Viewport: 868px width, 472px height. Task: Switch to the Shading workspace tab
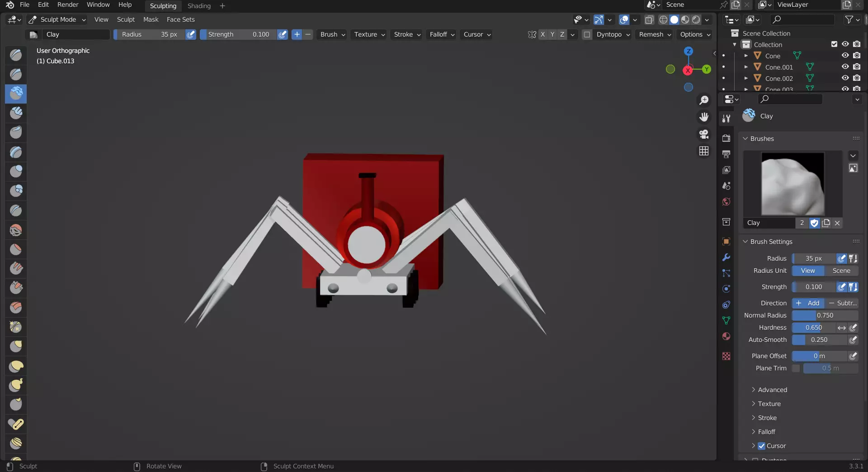click(199, 6)
